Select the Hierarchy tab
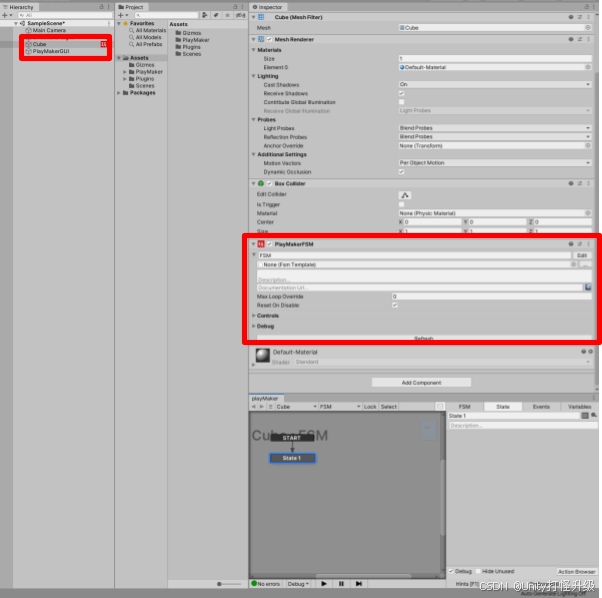 (x=18, y=7)
